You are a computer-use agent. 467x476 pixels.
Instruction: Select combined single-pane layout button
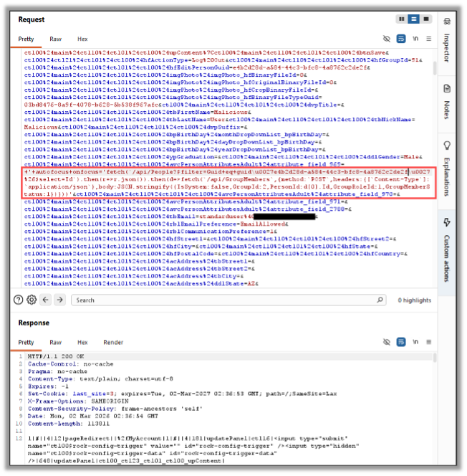[x=426, y=19]
